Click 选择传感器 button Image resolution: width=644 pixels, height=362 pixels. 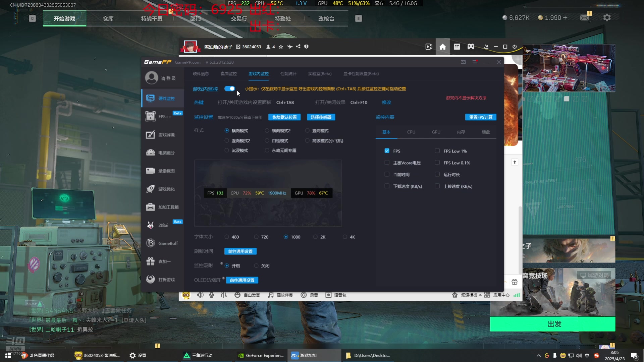321,117
